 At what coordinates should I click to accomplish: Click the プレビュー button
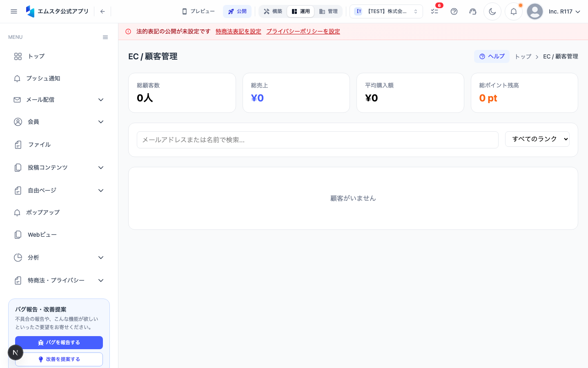(x=198, y=11)
